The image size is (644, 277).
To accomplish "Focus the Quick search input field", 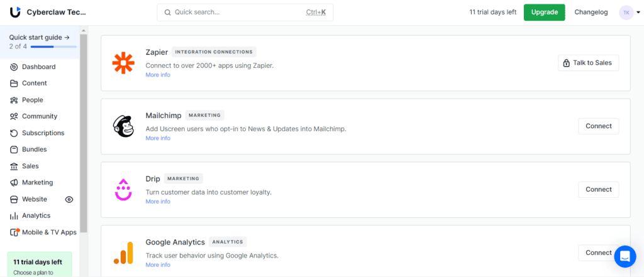I will pos(245,13).
